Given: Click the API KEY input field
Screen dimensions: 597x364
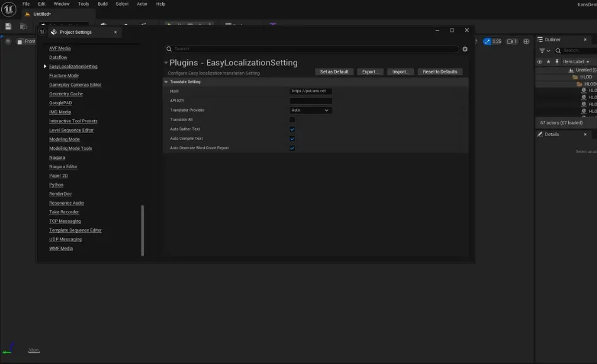Looking at the screenshot, I should pos(310,101).
